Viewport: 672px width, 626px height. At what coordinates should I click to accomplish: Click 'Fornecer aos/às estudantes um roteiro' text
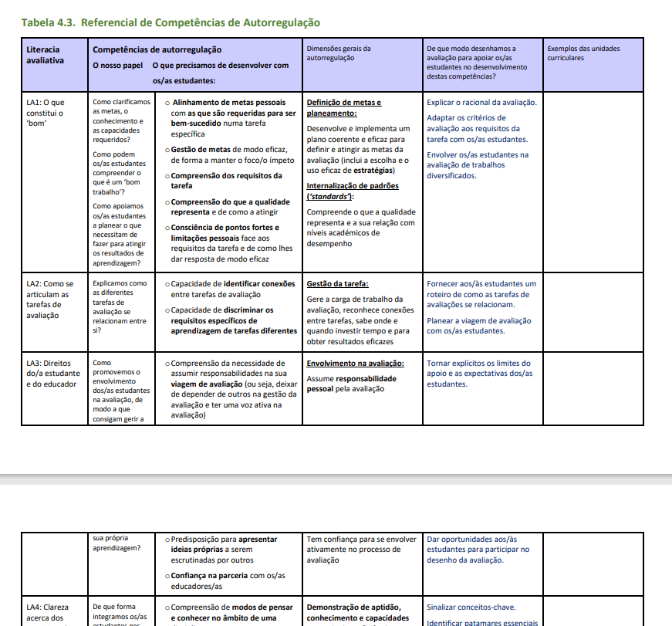(481, 294)
